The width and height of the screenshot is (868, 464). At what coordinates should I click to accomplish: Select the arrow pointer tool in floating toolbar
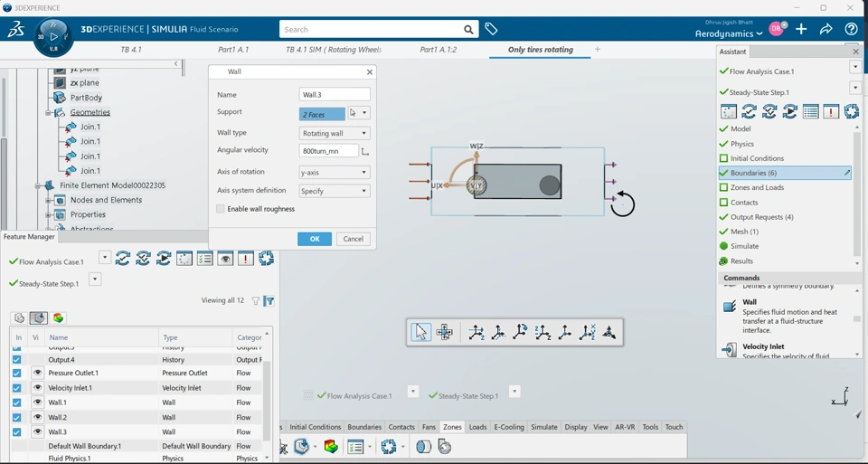[420, 332]
